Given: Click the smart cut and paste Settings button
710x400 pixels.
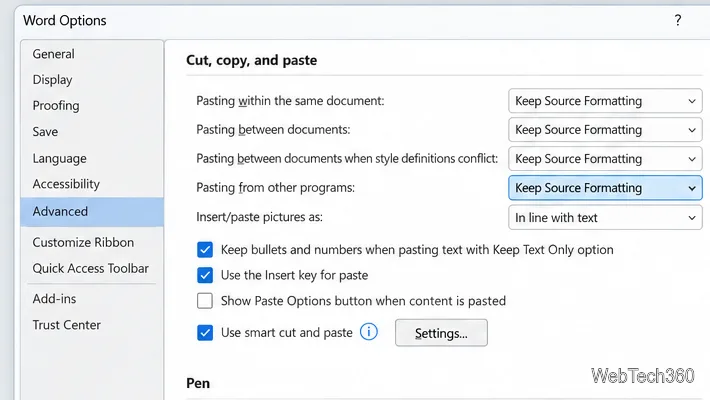Looking at the screenshot, I should coord(441,333).
